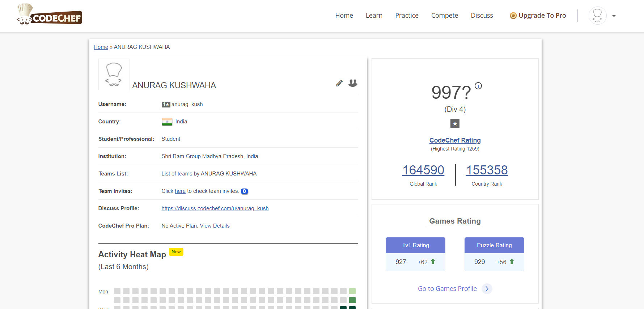Image resolution: width=644 pixels, height=309 pixels.
Task: Go to Home in navigation bar
Action: (344, 16)
